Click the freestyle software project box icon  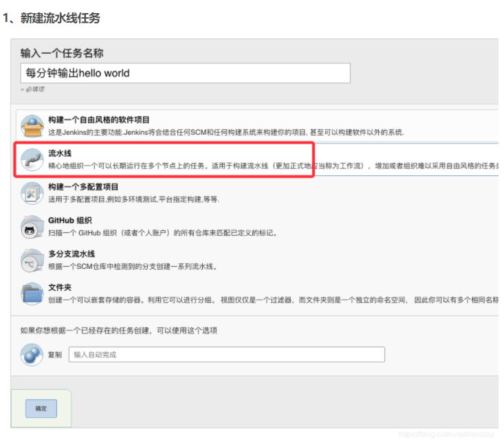click(x=32, y=126)
